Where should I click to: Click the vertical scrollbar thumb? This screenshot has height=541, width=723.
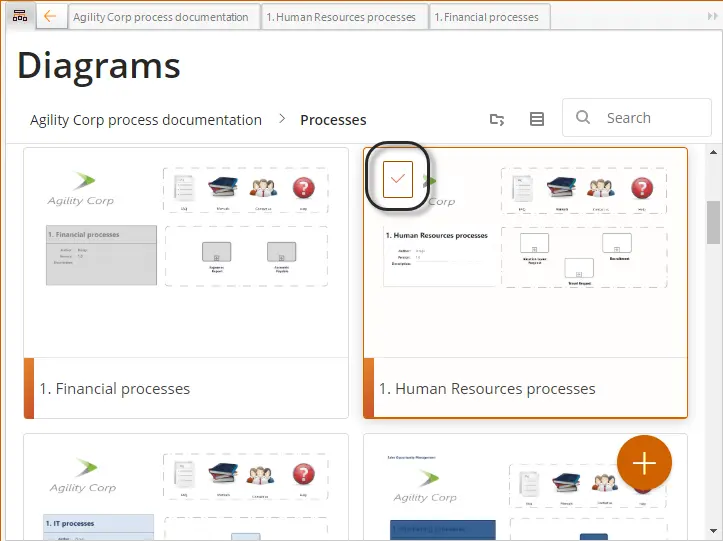pyautogui.click(x=713, y=222)
